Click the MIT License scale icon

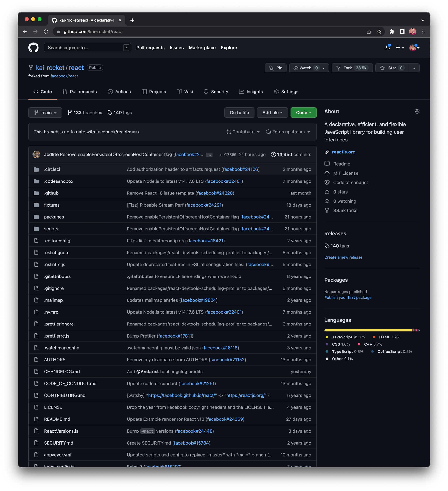[x=327, y=173]
